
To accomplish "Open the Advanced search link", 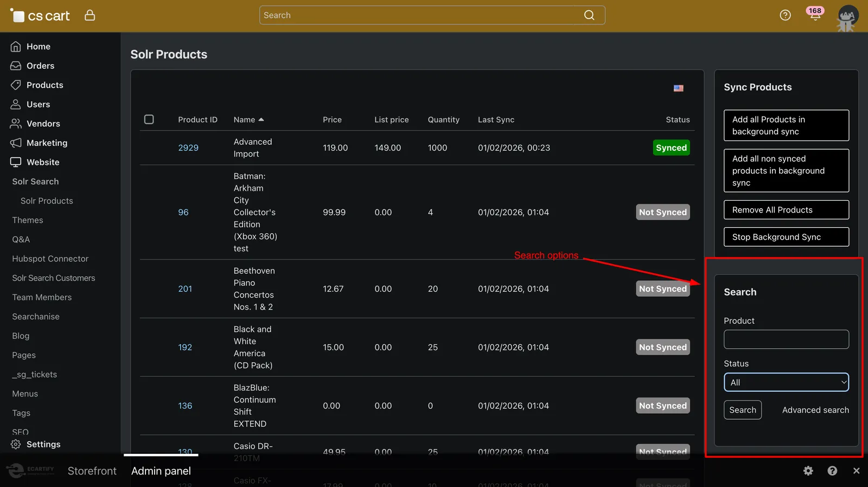I will pyautogui.click(x=815, y=410).
